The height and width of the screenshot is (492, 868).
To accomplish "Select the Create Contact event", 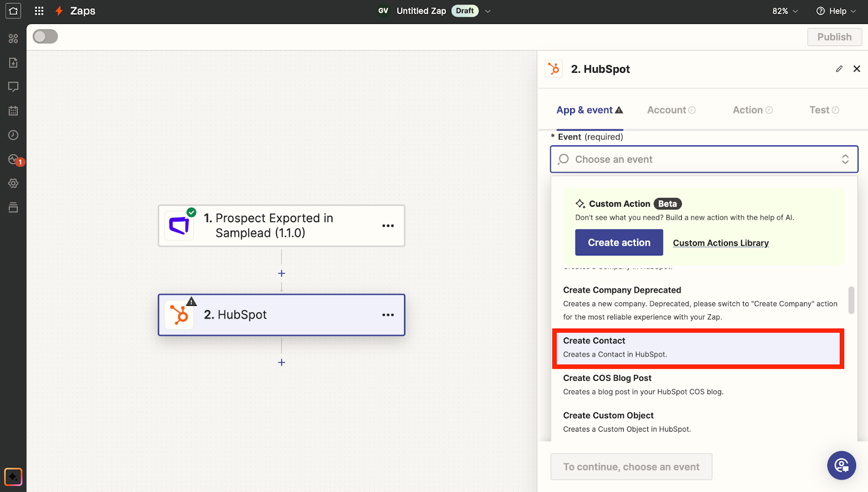I will point(698,348).
